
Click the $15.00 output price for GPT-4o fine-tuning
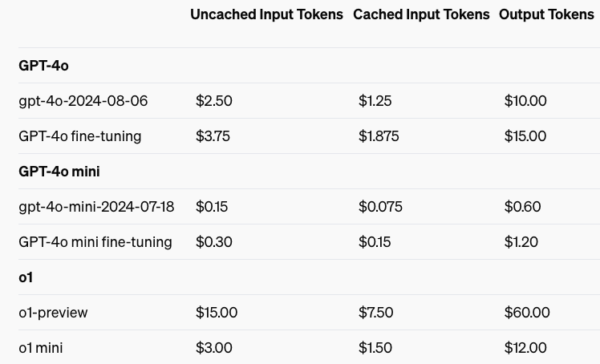click(525, 136)
